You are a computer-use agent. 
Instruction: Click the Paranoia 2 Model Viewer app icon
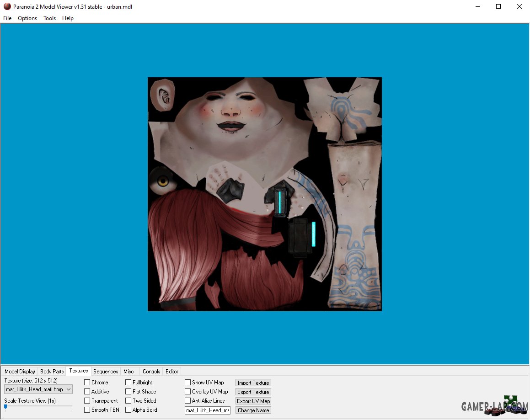point(7,6)
